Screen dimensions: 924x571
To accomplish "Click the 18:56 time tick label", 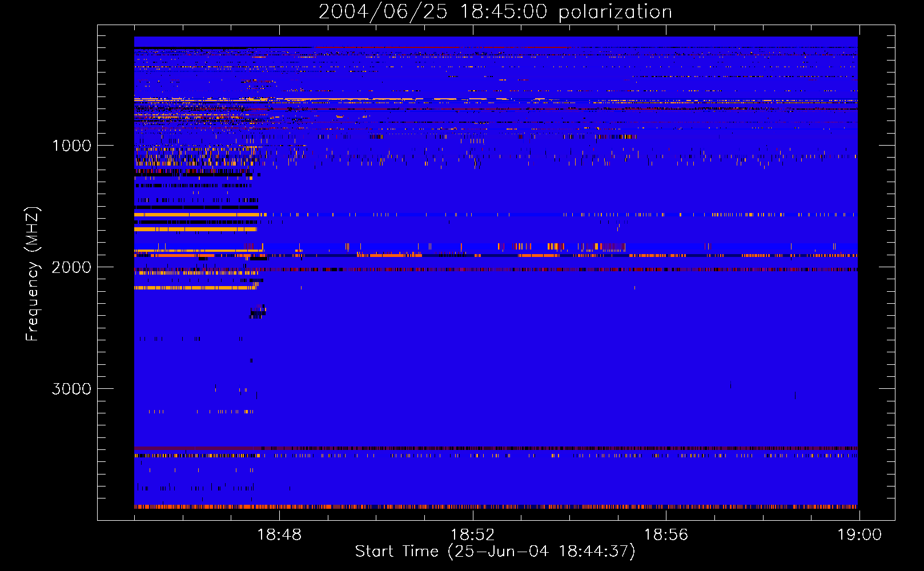I will pyautogui.click(x=666, y=535).
